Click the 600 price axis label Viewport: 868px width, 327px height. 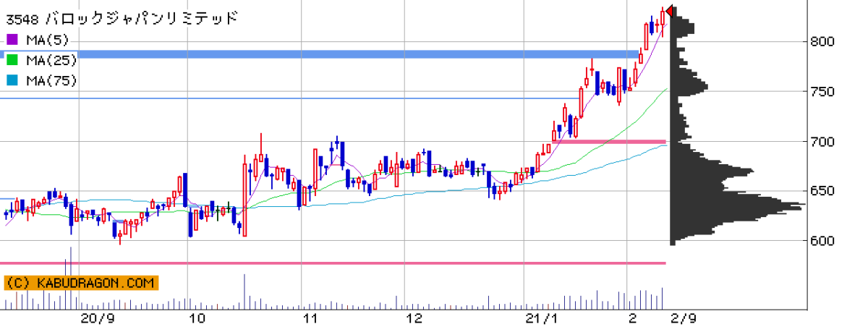(822, 241)
